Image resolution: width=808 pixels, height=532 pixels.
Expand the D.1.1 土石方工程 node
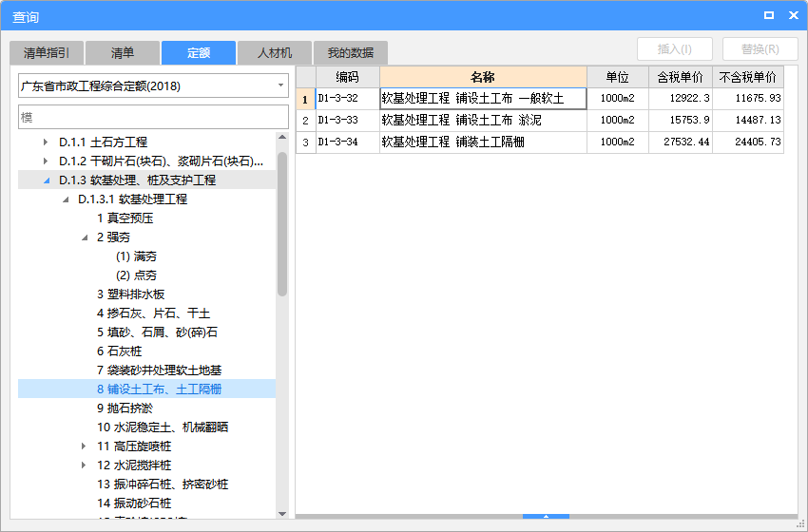tap(46, 142)
